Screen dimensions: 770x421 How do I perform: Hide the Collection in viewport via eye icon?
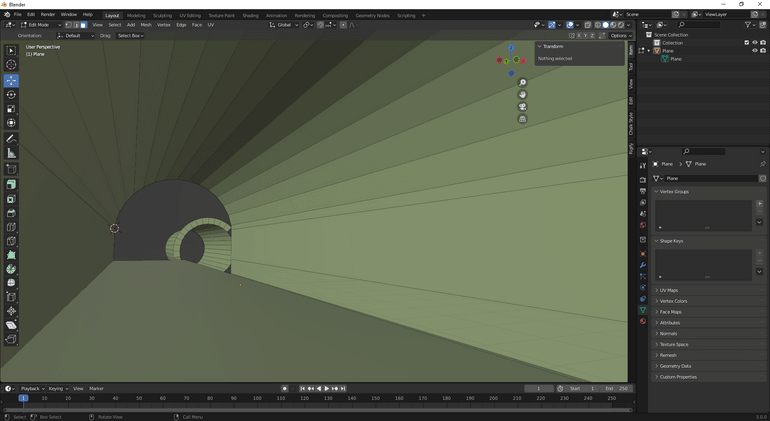755,43
